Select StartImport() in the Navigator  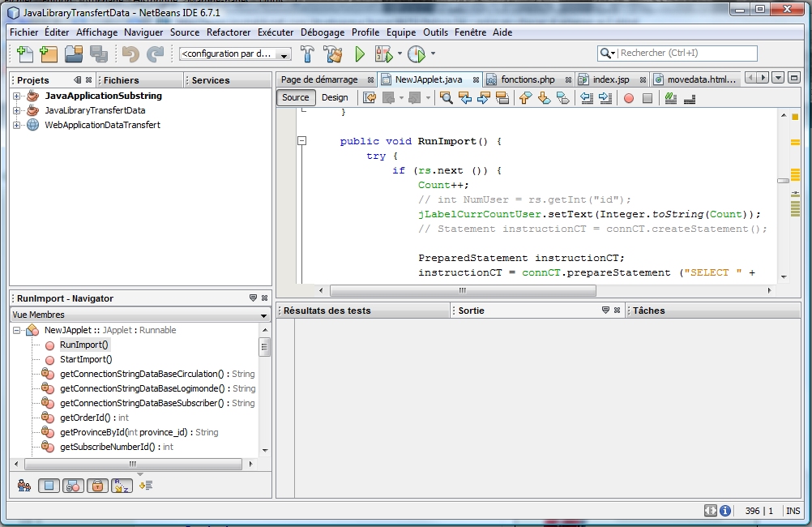tap(86, 359)
